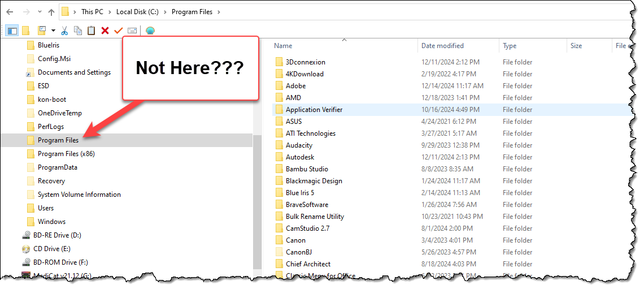Expand chevron after Local Disk (C:) breadcrumb
The height and width of the screenshot is (289, 644).
click(165, 12)
